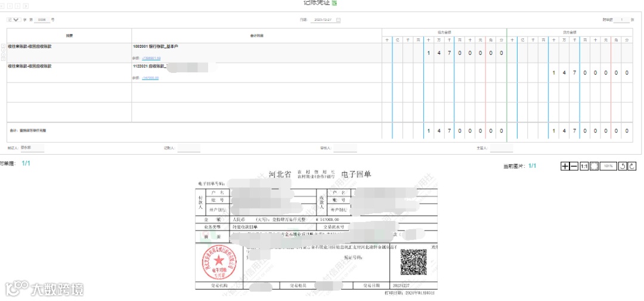
Task: Select account 1122021 应收账款 cell
Action: 256,72
